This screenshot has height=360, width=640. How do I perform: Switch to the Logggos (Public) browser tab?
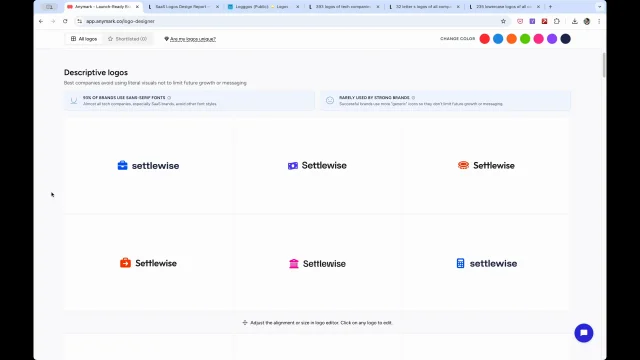[x=261, y=7]
